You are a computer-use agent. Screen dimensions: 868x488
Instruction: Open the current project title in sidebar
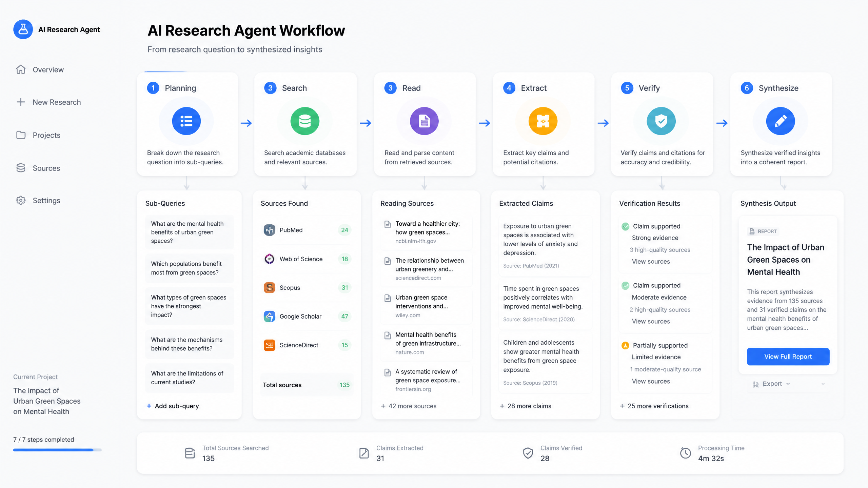[47, 401]
